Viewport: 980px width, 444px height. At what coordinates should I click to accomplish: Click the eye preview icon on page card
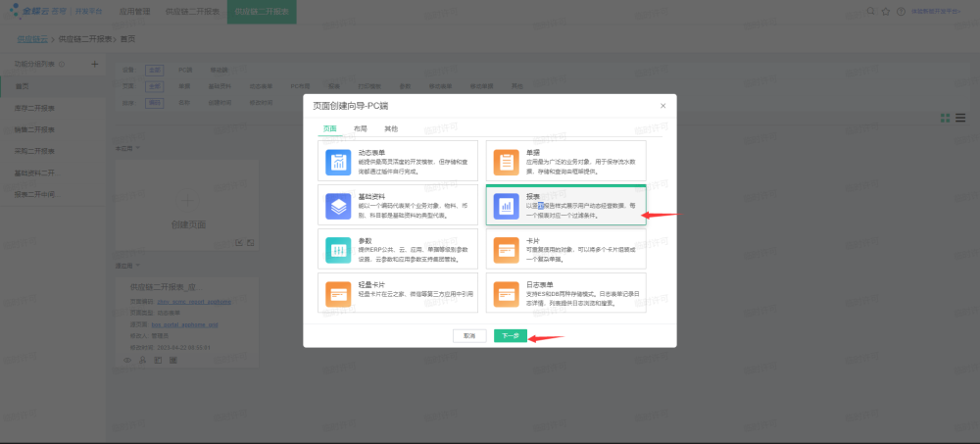point(127,360)
